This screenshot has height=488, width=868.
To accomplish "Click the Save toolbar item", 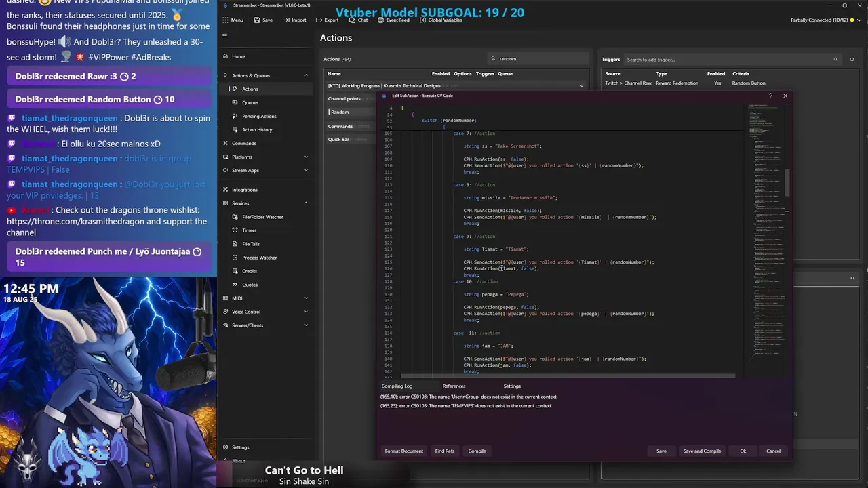I will click(x=263, y=20).
